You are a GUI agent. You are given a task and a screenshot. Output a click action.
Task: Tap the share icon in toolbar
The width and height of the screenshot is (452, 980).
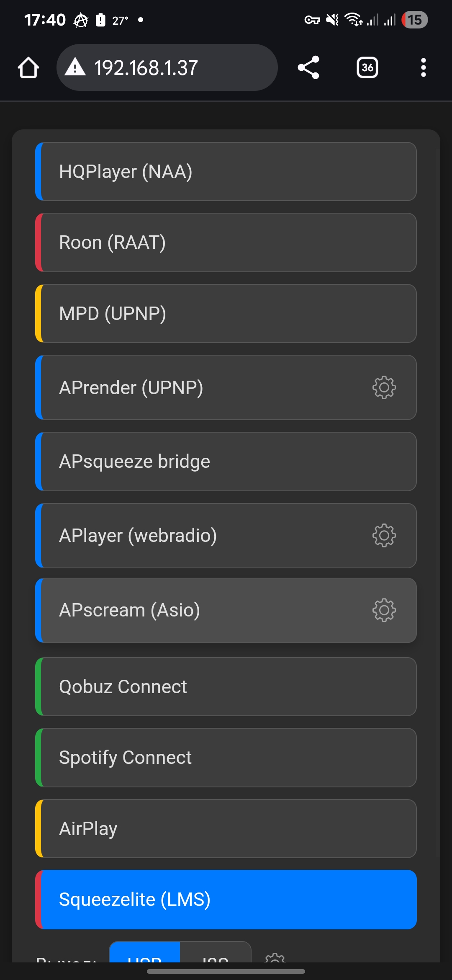[x=308, y=67]
